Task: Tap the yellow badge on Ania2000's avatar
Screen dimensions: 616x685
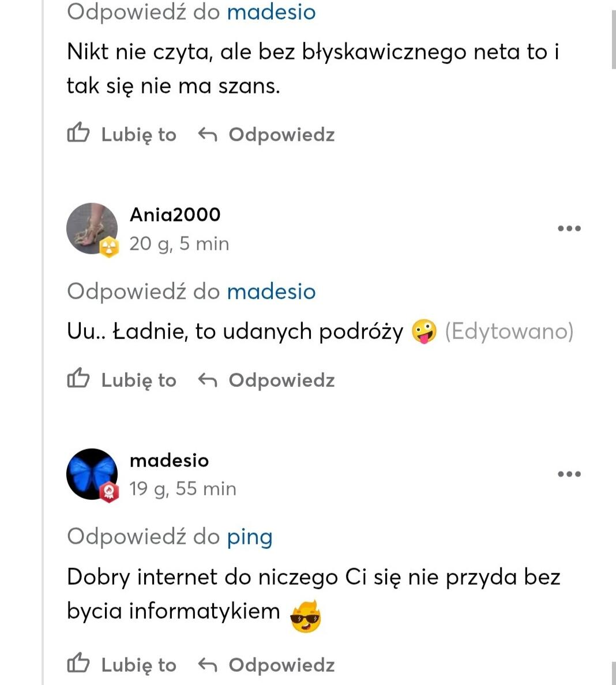Action: tap(108, 247)
